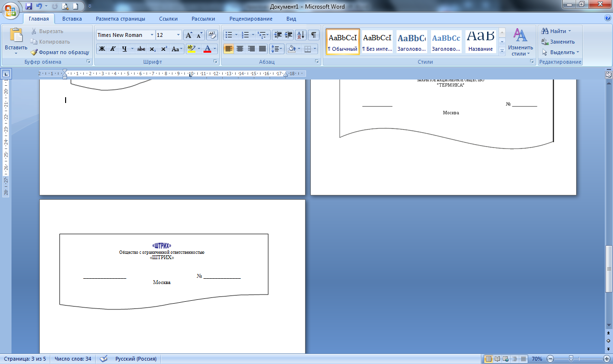Toggle right text alignment

point(251,49)
